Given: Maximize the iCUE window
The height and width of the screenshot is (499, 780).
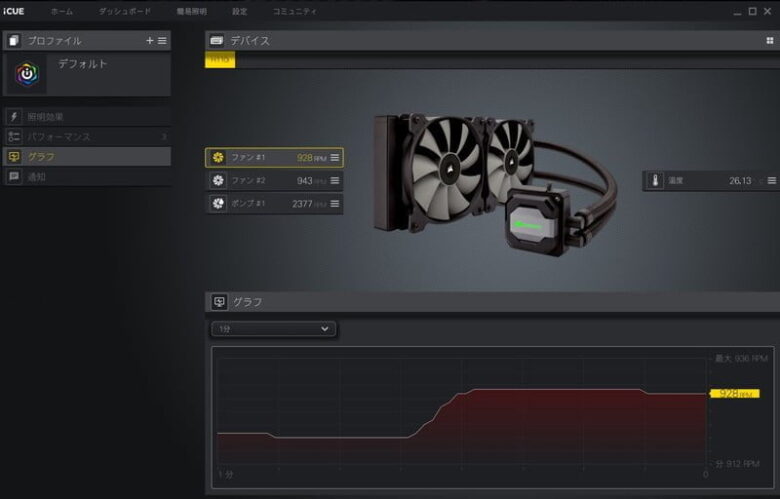Looking at the screenshot, I should [753, 11].
